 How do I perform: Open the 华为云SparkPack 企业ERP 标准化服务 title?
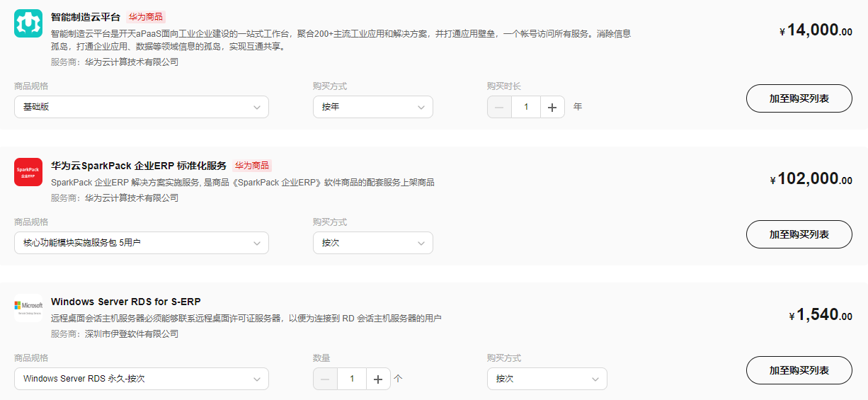139,166
